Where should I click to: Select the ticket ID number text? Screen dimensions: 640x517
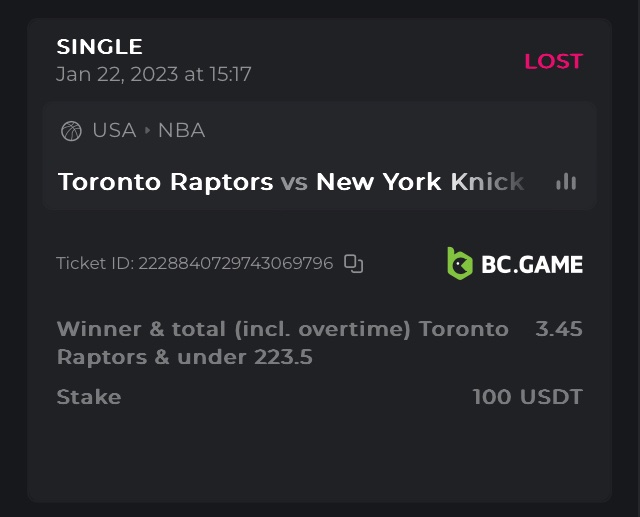tap(235, 264)
